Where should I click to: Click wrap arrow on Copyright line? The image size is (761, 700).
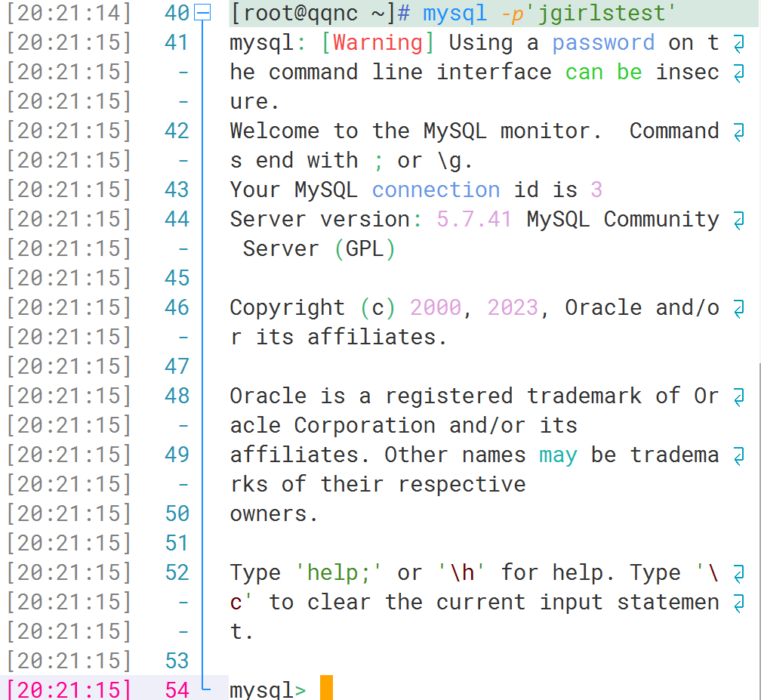[x=738, y=310]
